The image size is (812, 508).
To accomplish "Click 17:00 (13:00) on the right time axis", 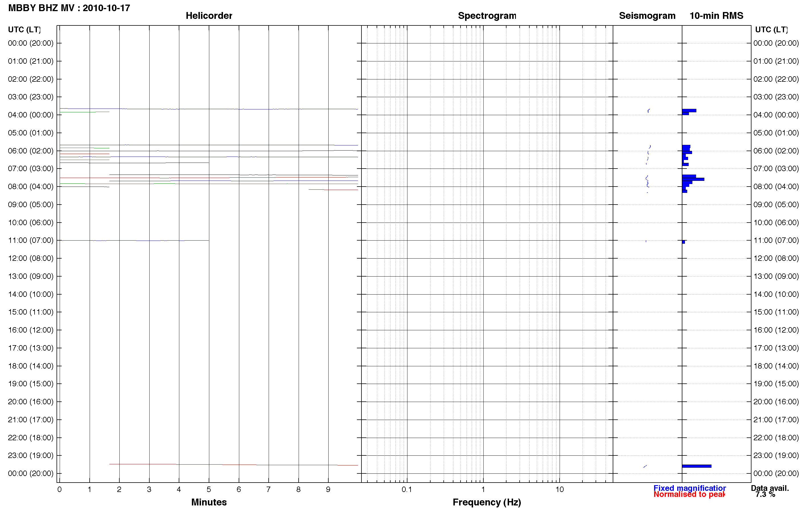I will [776, 348].
